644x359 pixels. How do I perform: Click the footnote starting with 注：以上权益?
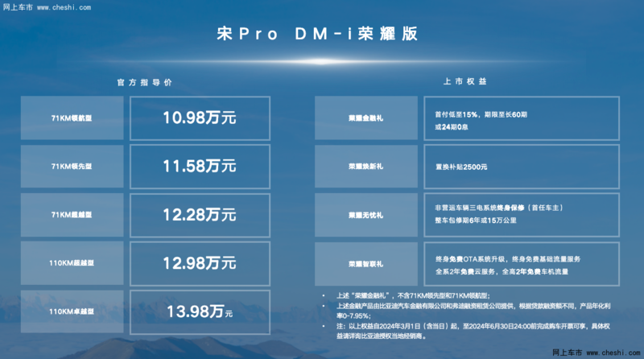coord(473,331)
